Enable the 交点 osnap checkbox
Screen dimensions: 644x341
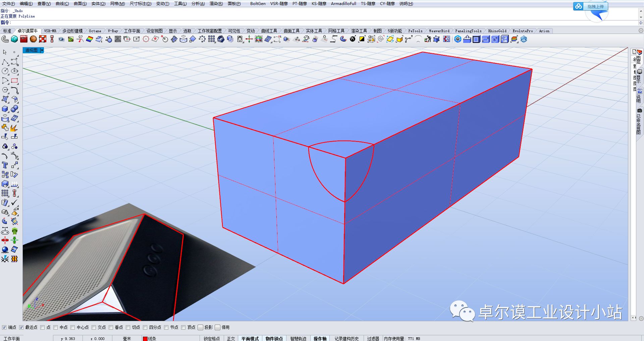[x=94, y=327]
